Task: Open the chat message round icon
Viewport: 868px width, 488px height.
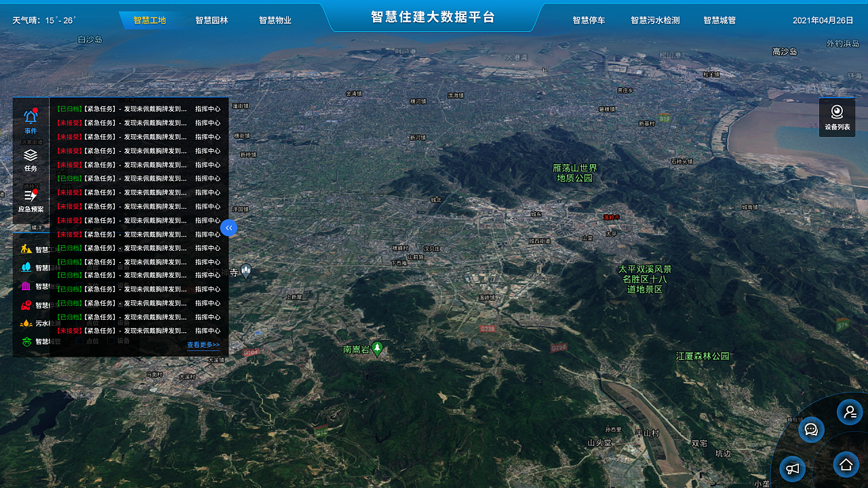Action: [x=811, y=430]
